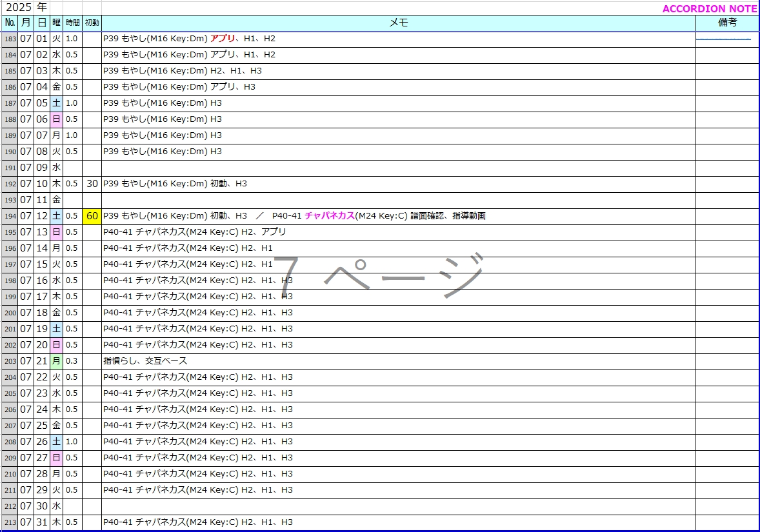
Task: Select row 194 memo with magenta チャパネカス
Action: [399, 217]
